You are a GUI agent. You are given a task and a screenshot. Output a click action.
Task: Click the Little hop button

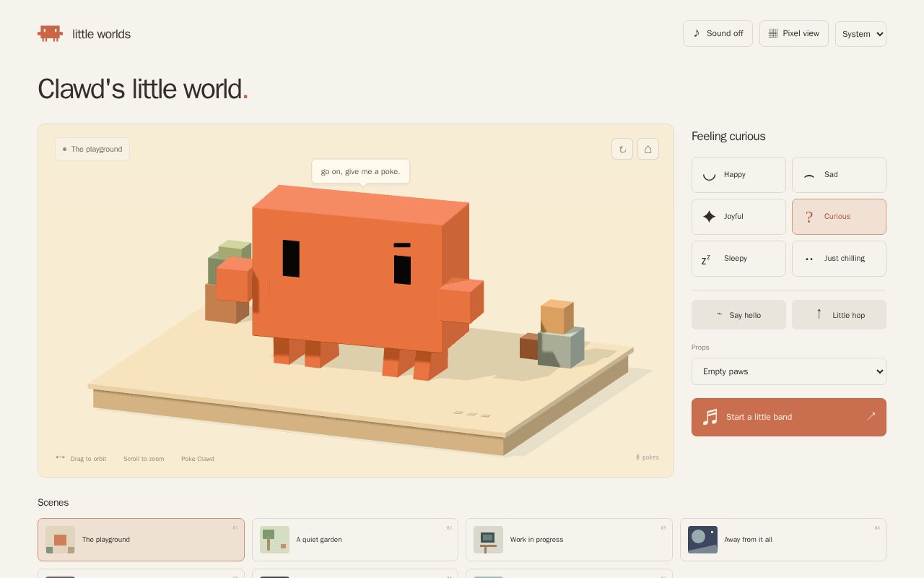(839, 315)
